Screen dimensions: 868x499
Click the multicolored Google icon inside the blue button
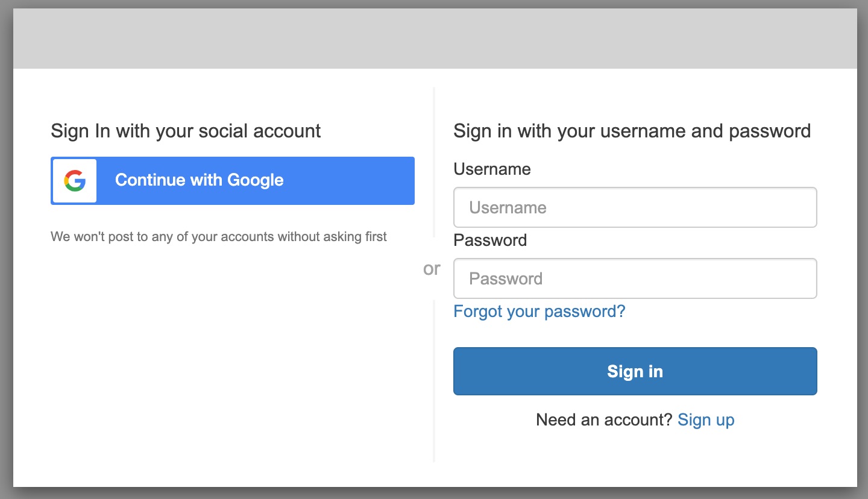pos(74,180)
